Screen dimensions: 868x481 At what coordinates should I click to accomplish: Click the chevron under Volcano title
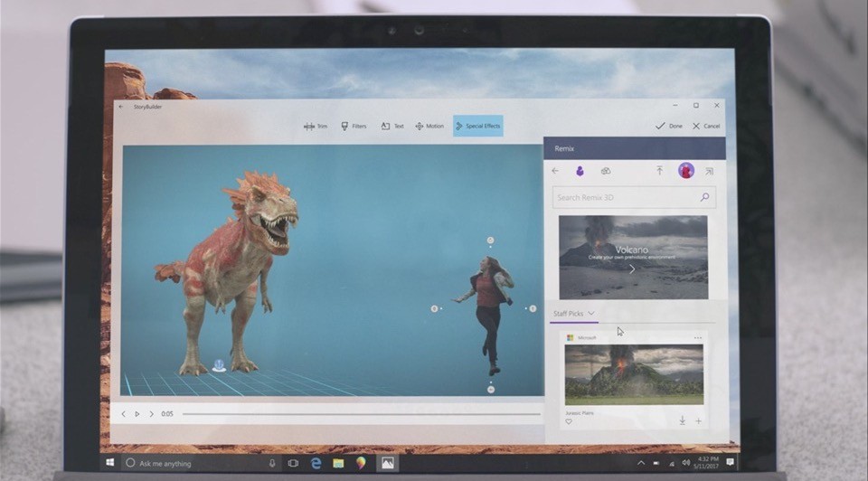pos(632,269)
